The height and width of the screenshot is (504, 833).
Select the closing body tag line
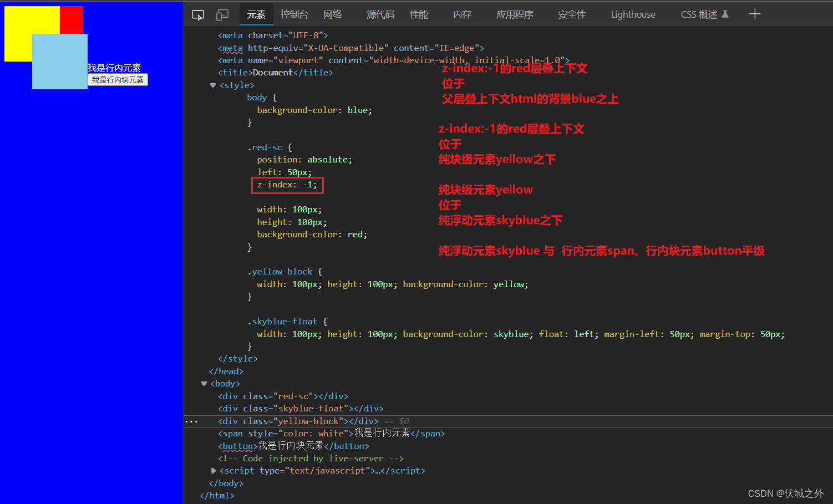[x=226, y=483]
